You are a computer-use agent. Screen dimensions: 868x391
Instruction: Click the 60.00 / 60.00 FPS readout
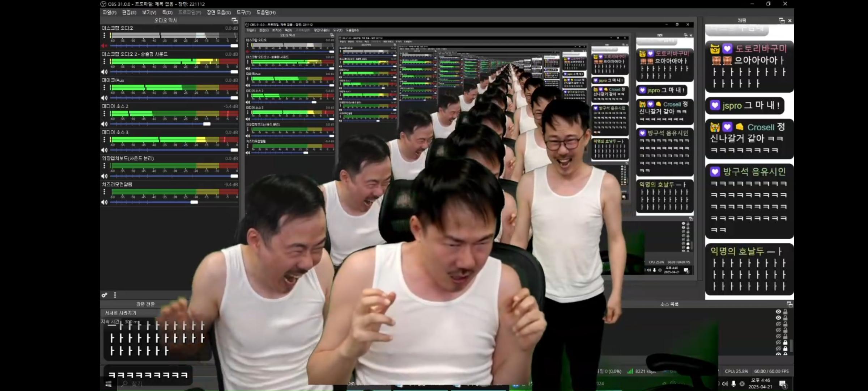[x=771, y=371]
